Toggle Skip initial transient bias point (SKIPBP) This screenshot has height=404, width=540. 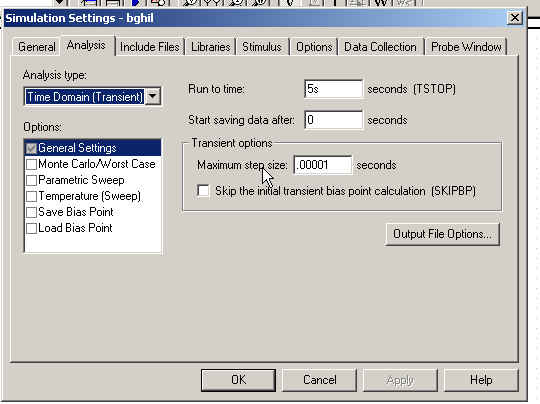[203, 190]
